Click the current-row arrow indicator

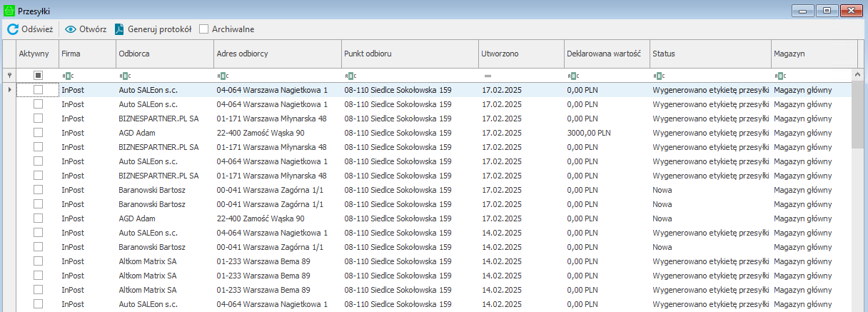coord(9,89)
